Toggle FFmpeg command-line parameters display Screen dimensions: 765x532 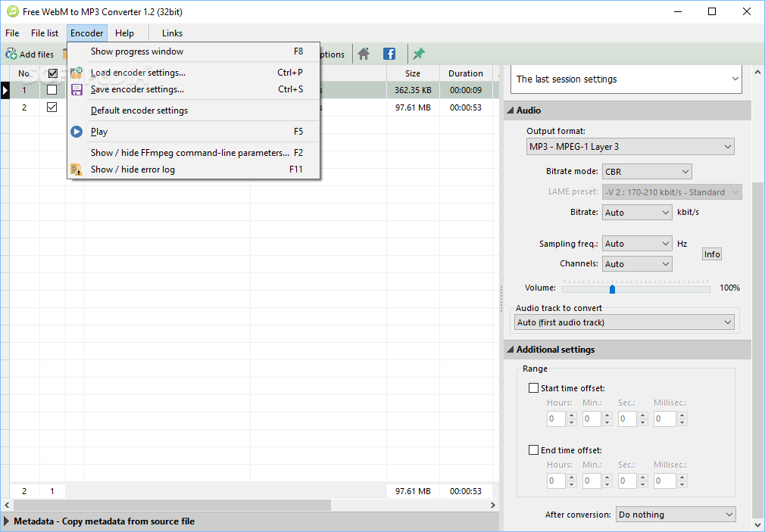(x=194, y=153)
